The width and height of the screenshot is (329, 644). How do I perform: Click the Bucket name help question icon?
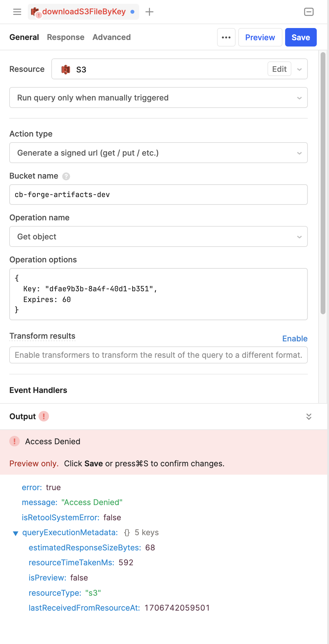(66, 177)
